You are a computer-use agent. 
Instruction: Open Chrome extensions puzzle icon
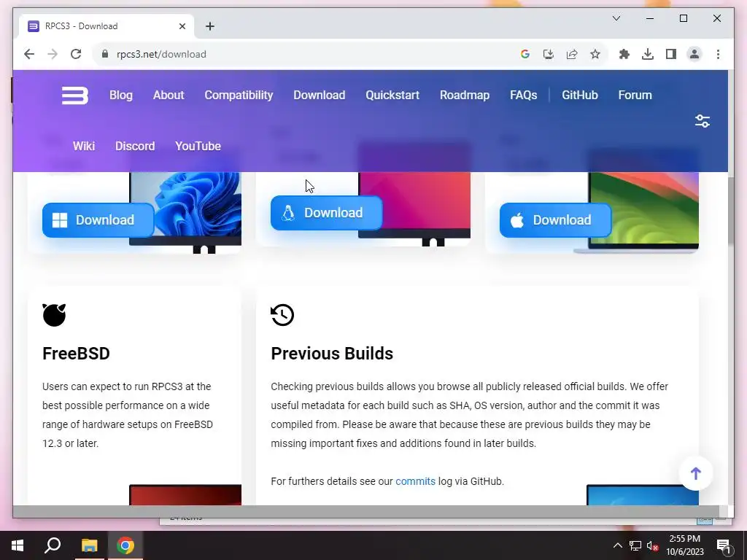tap(624, 54)
